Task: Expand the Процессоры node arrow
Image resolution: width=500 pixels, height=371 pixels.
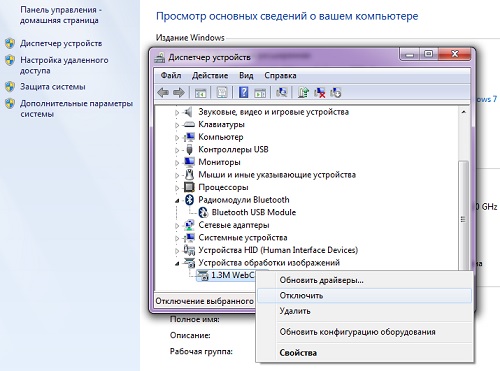Action: [177, 188]
